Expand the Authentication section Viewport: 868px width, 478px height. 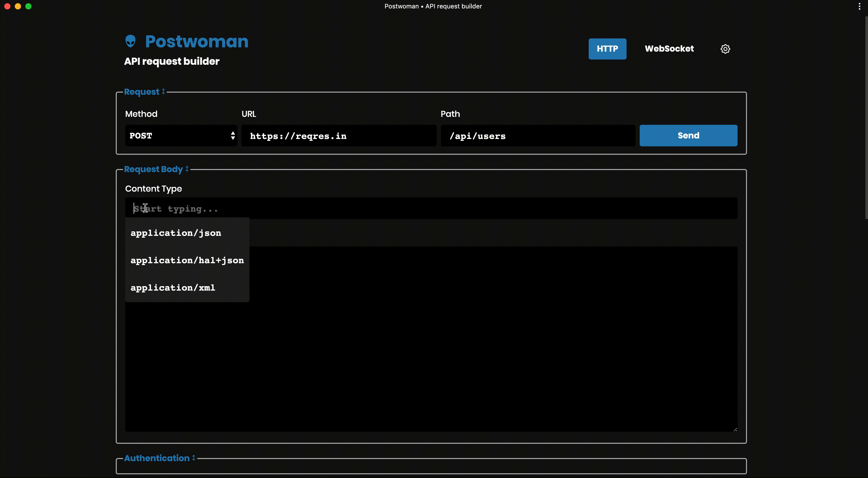pos(194,457)
